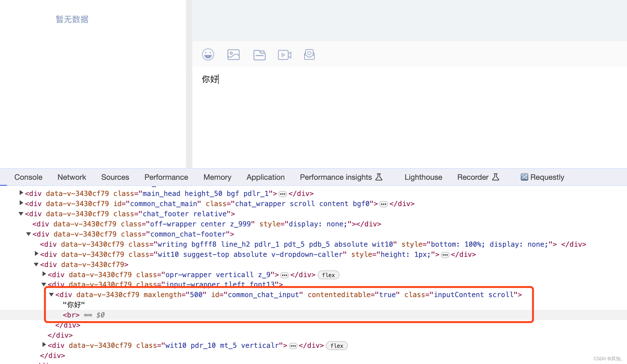
Task: Click the video icon in chat toolbar
Action: click(285, 55)
